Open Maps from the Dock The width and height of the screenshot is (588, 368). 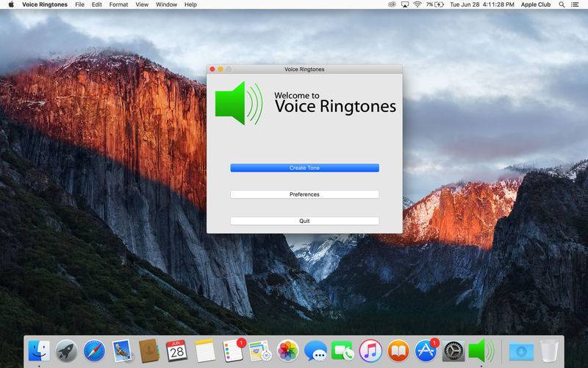point(260,351)
